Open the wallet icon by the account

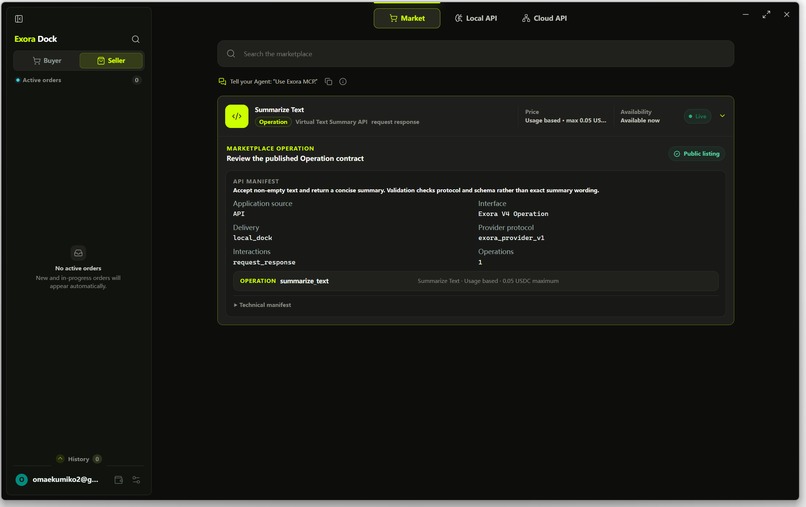119,480
